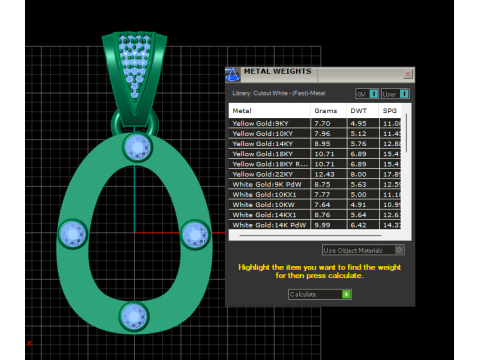Click the green Calculate arrow icon

pyautogui.click(x=346, y=294)
